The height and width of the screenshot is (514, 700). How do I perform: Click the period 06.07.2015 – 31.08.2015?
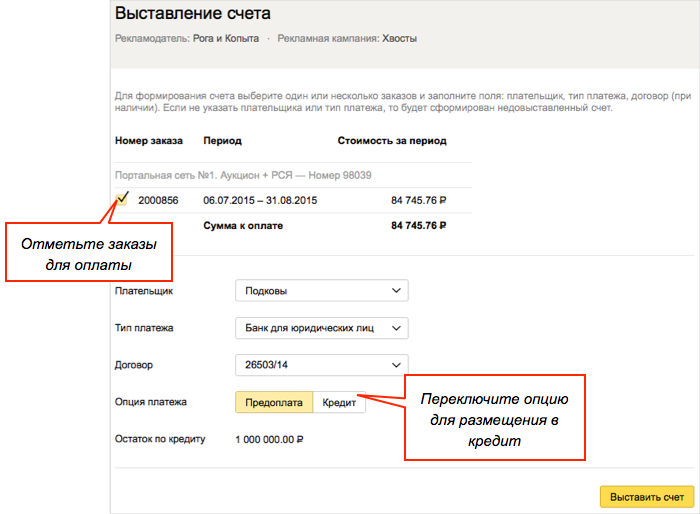pyautogui.click(x=260, y=200)
